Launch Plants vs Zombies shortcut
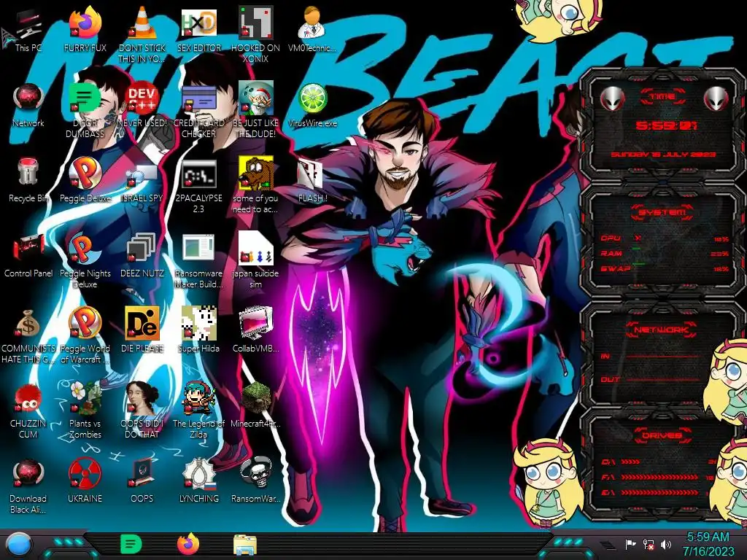 85,411
